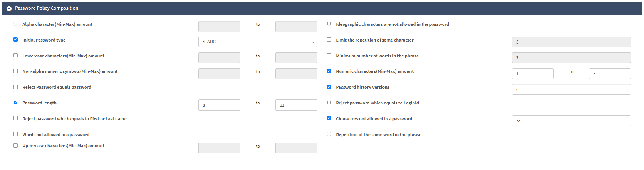Disable the Password length checkbox

pyautogui.click(x=16, y=103)
